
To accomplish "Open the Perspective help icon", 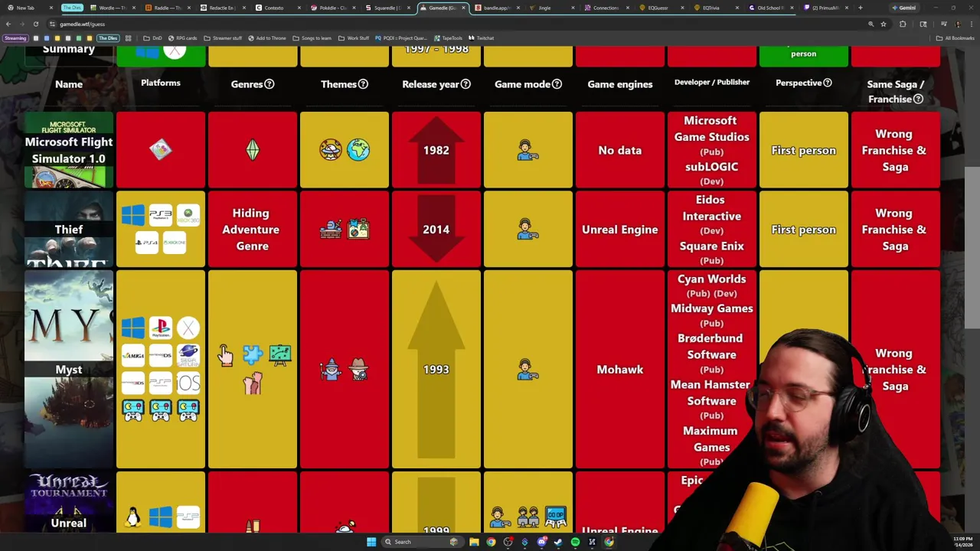I will click(827, 83).
